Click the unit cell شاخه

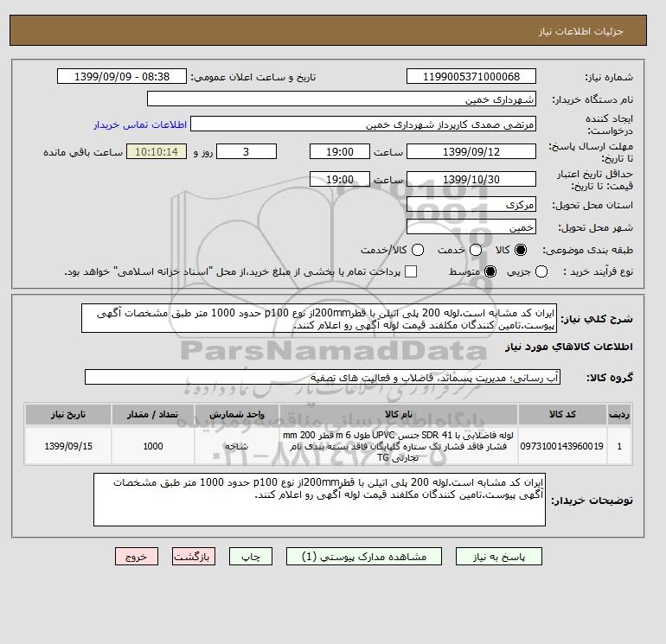[237, 446]
